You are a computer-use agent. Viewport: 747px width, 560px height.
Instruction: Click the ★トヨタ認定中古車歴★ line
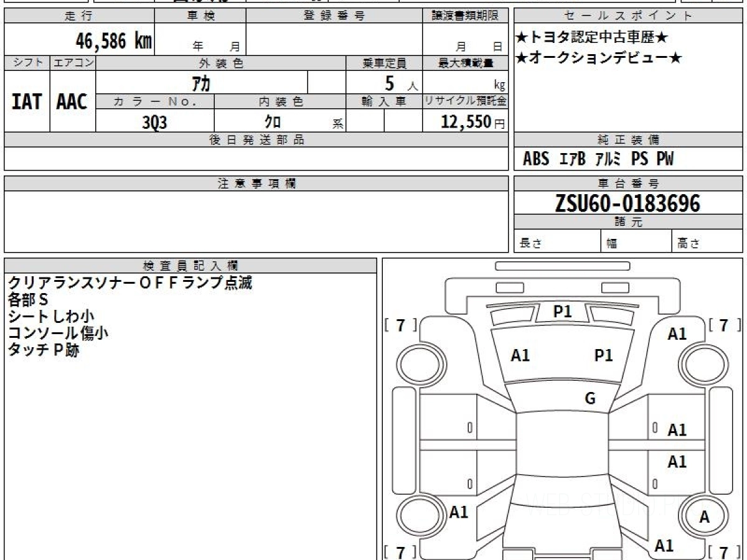click(592, 38)
